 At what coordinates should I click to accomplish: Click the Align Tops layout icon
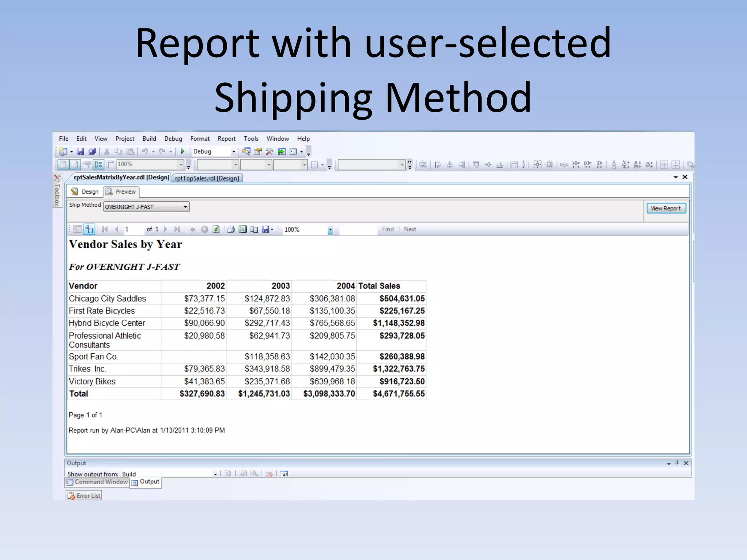coord(476,165)
